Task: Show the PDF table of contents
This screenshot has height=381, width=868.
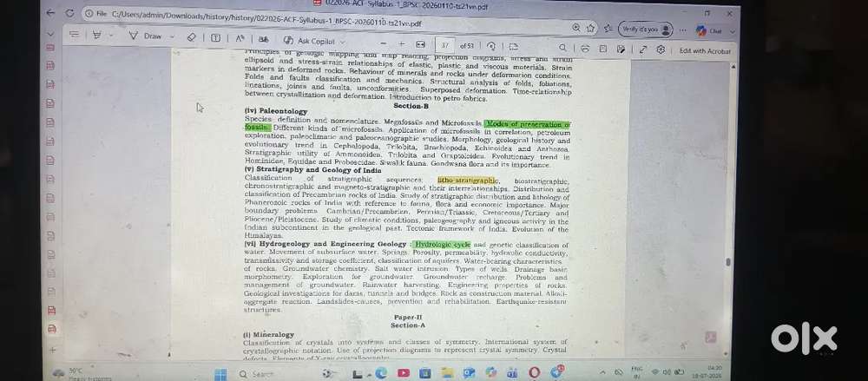Action: coord(74,35)
